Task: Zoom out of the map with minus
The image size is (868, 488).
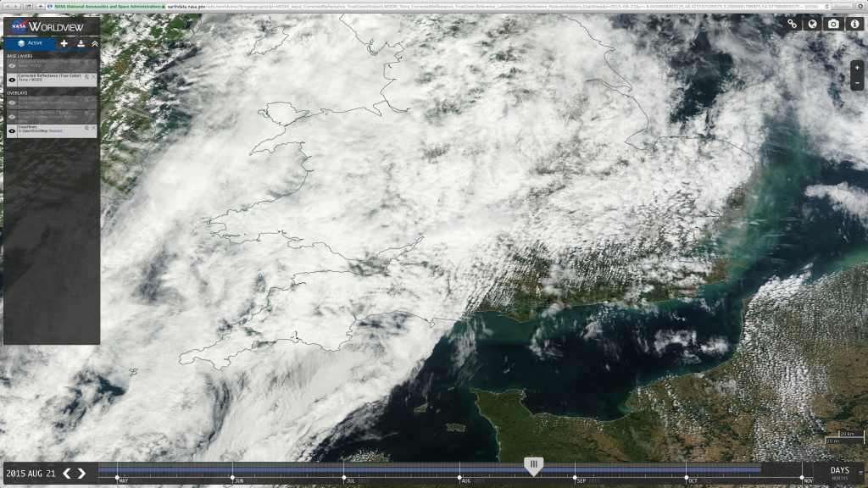Action: (857, 82)
